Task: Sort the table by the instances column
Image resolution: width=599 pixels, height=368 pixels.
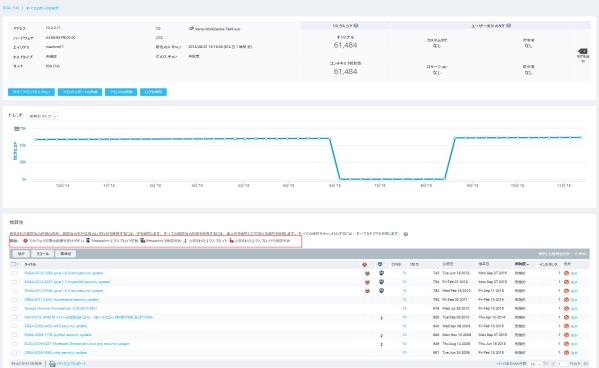Action: pos(549,264)
